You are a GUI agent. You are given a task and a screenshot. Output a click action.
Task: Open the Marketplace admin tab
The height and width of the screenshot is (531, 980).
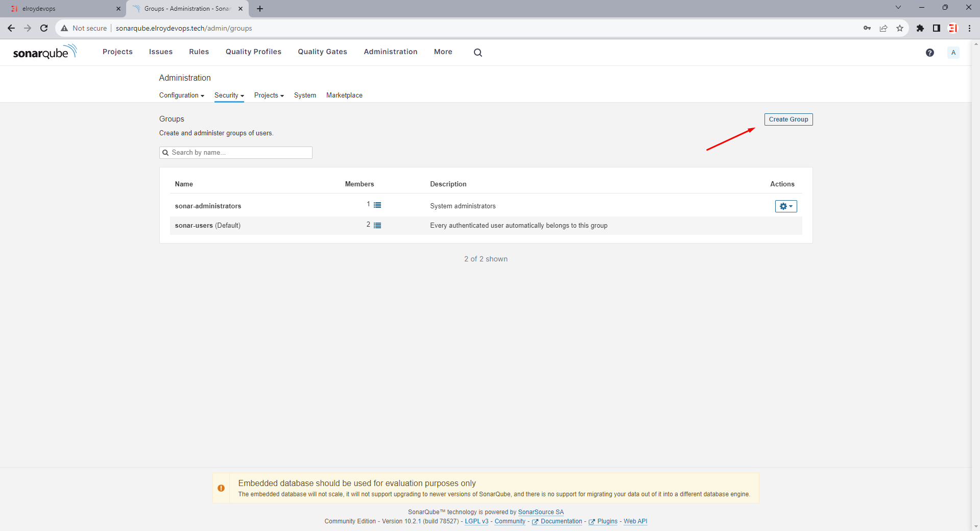(344, 95)
